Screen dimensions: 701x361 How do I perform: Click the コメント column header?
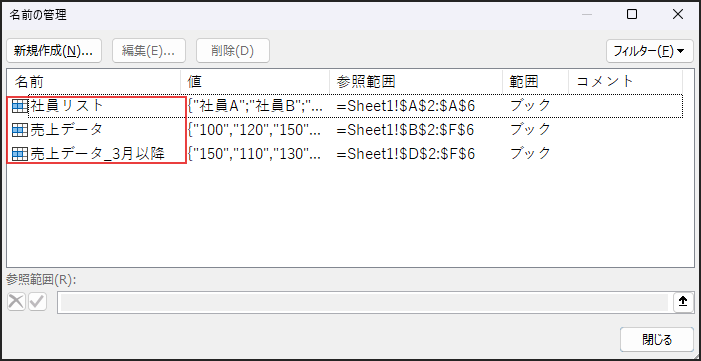(625, 81)
